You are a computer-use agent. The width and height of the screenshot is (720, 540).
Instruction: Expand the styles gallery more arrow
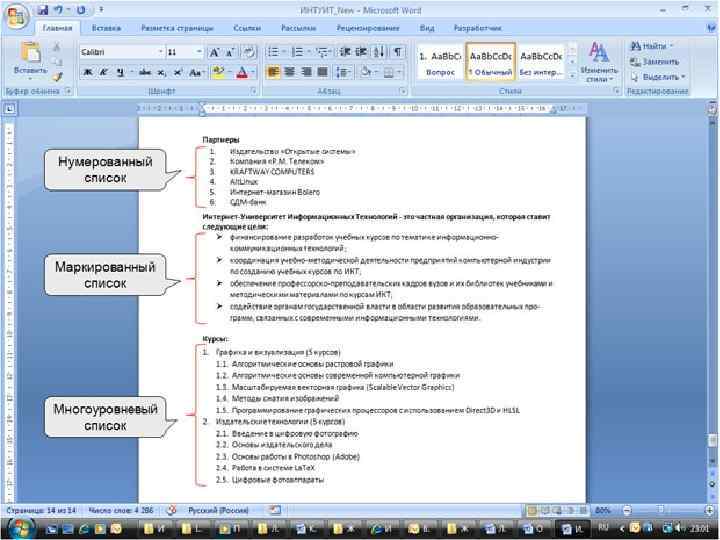coord(572,76)
